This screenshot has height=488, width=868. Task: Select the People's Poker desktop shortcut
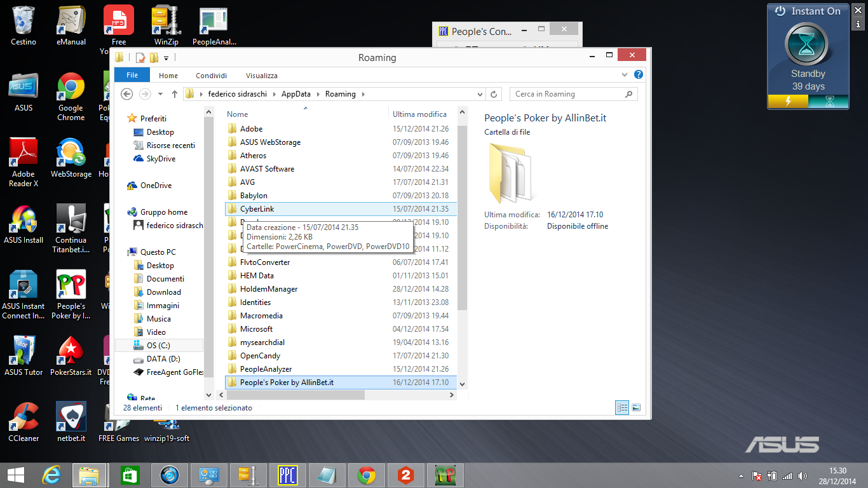click(x=71, y=295)
